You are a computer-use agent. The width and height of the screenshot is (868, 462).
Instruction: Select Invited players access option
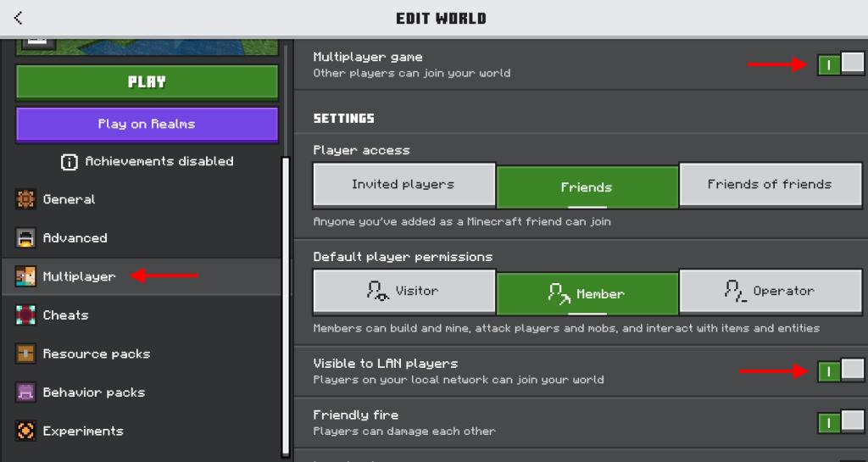pyautogui.click(x=403, y=185)
